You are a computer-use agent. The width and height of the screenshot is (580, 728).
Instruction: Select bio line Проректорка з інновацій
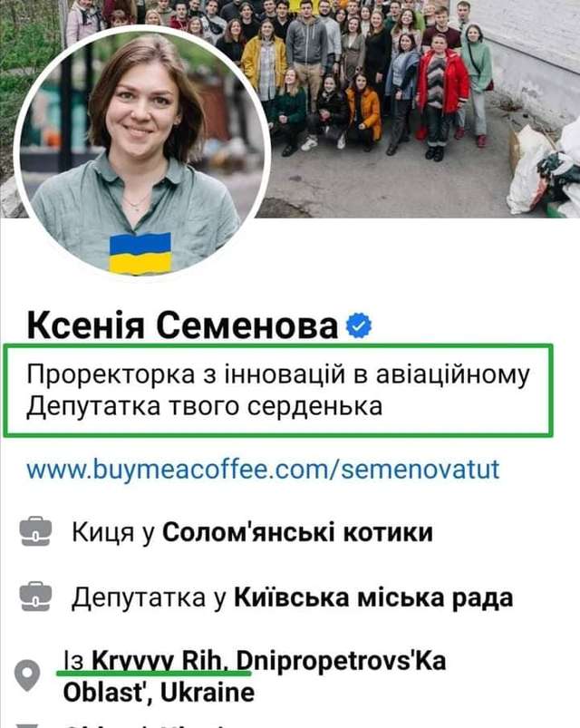pos(278,374)
